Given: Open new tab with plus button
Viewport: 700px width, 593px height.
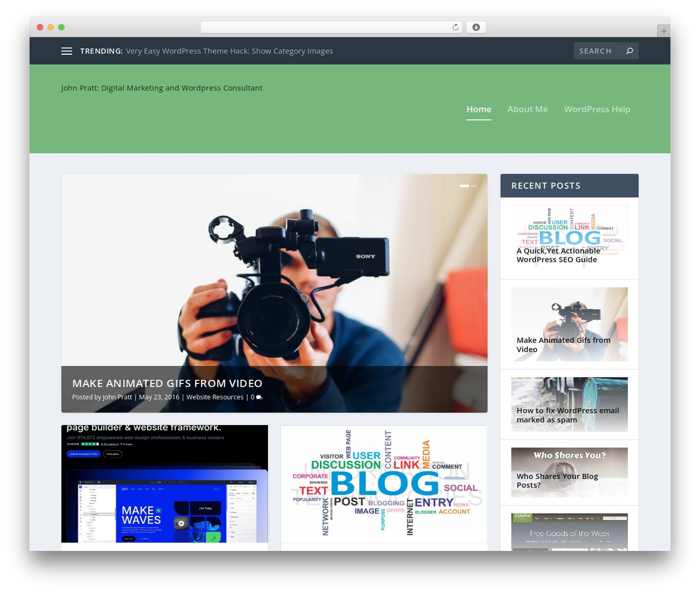Looking at the screenshot, I should (x=663, y=31).
